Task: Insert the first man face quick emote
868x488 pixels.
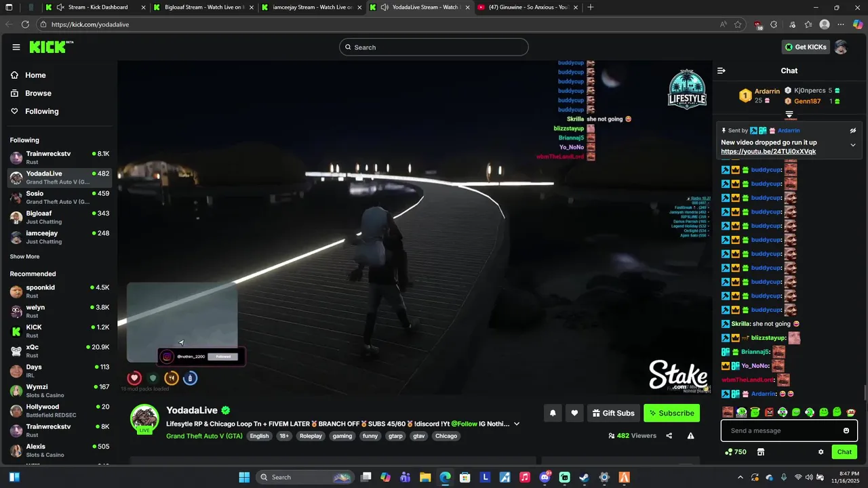Action: tap(728, 412)
